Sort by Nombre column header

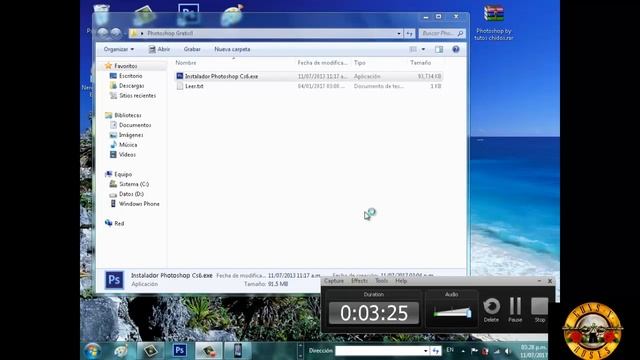click(x=186, y=62)
